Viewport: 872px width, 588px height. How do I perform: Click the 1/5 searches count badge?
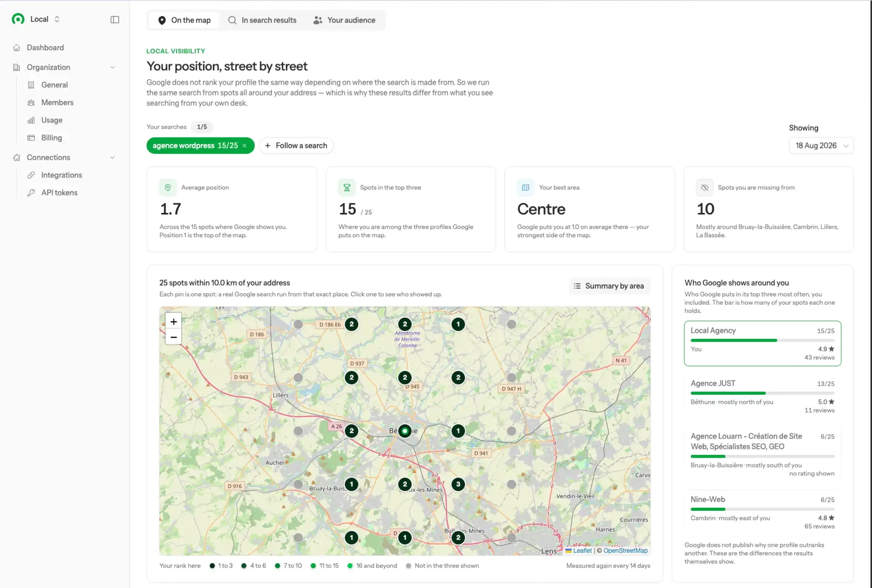(x=202, y=127)
